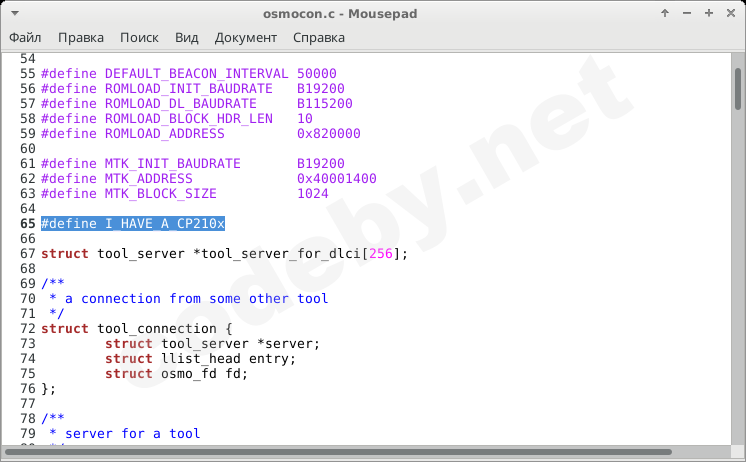
Task: Click line number 65 in the gutter
Action: (x=28, y=224)
